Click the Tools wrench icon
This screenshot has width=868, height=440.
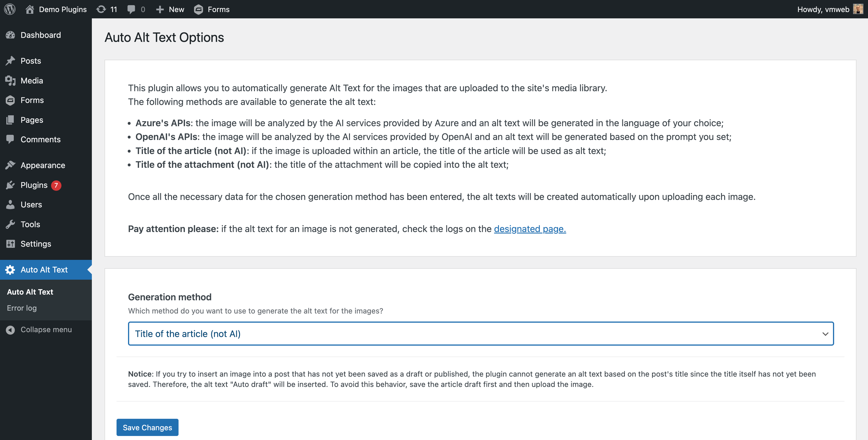point(10,224)
